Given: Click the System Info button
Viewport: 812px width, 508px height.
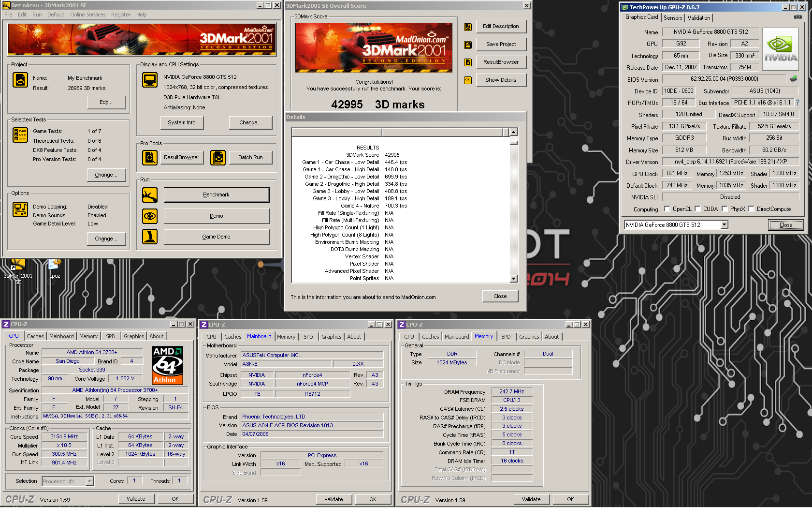Looking at the screenshot, I should tap(182, 123).
